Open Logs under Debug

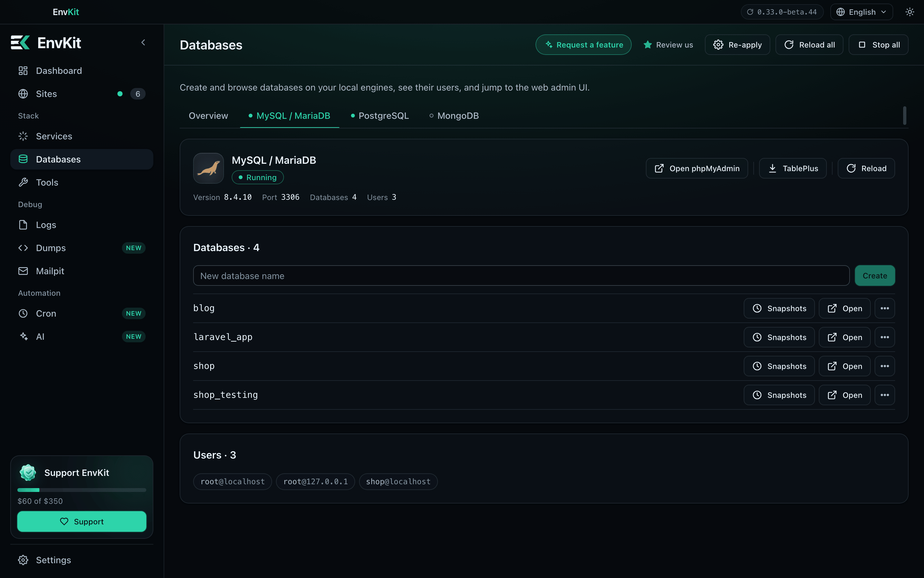tap(82, 225)
